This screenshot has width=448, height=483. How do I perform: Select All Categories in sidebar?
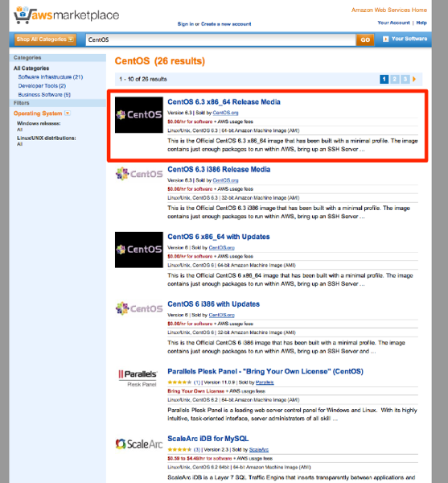point(31,68)
